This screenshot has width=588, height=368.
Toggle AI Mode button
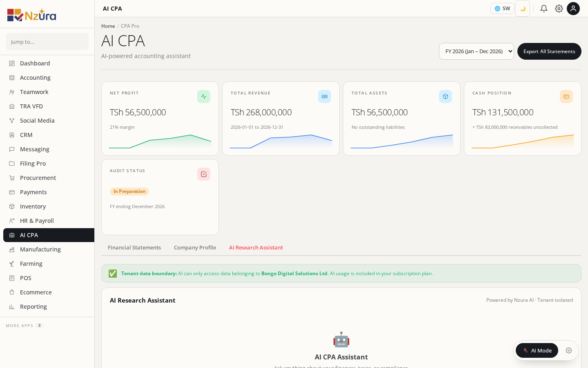click(x=537, y=350)
